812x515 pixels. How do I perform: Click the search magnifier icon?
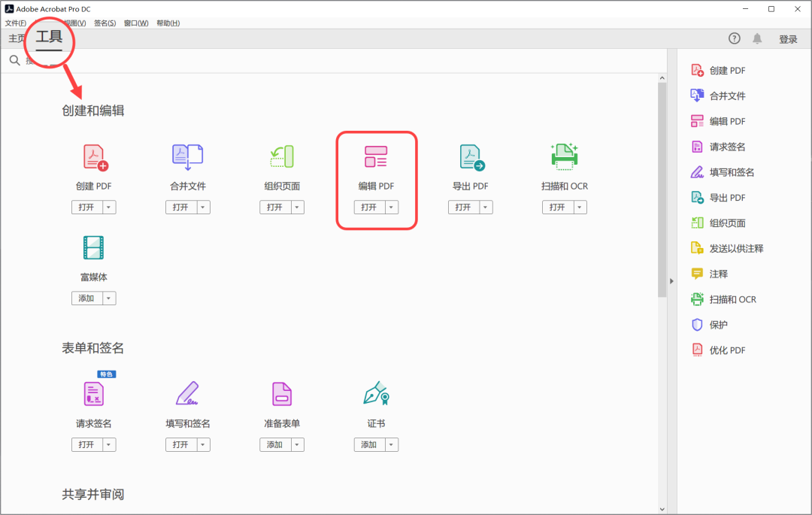coord(14,61)
